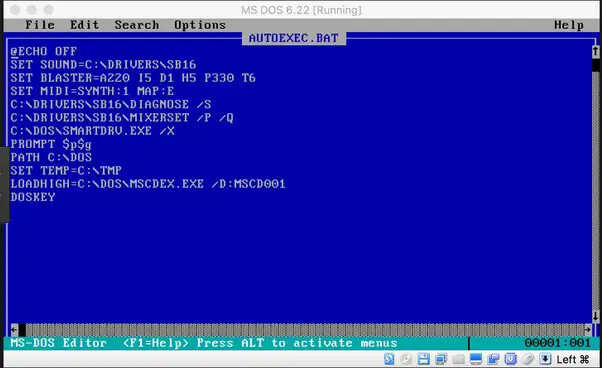Click the MS DOS 6.22 [Running] window title

click(x=301, y=10)
